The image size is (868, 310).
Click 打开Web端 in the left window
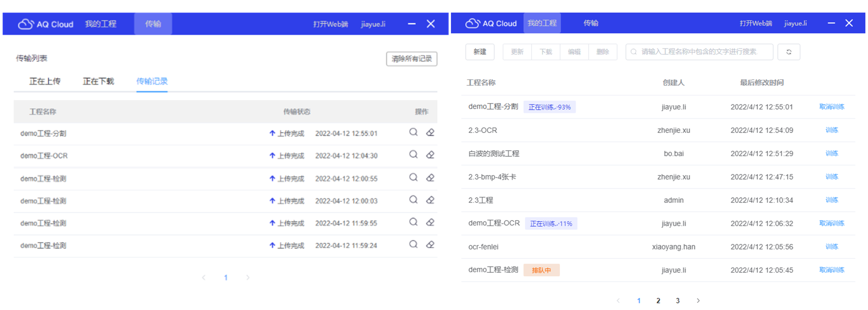tap(330, 24)
